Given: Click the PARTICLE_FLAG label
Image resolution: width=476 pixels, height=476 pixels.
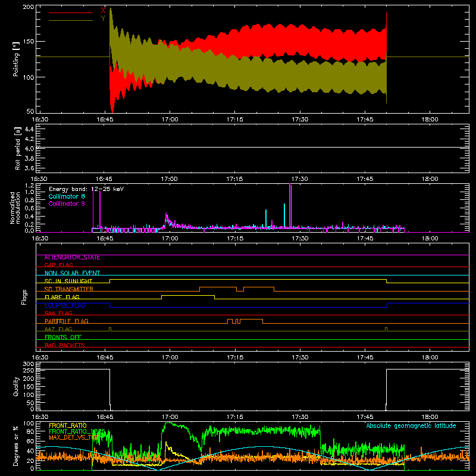Looking at the screenshot, I should [x=67, y=321].
